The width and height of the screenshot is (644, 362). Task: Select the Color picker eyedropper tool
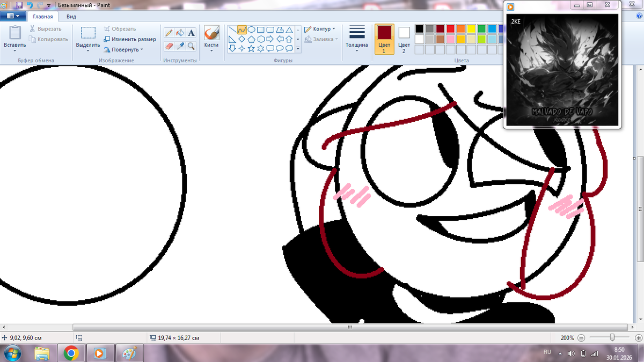[x=180, y=46]
